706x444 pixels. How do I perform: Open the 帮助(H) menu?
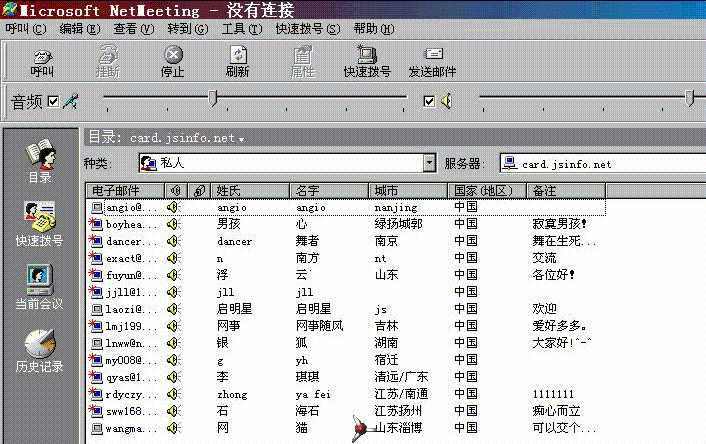[x=374, y=29]
